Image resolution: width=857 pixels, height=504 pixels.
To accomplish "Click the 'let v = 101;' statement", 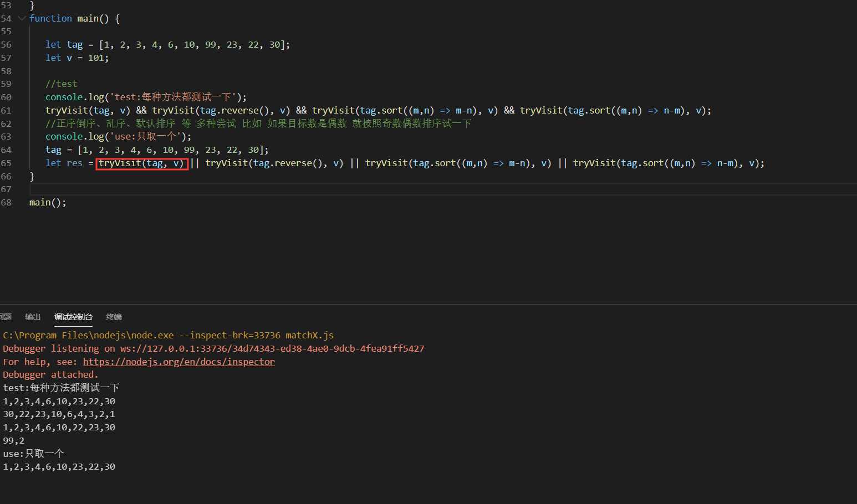I will coord(77,58).
